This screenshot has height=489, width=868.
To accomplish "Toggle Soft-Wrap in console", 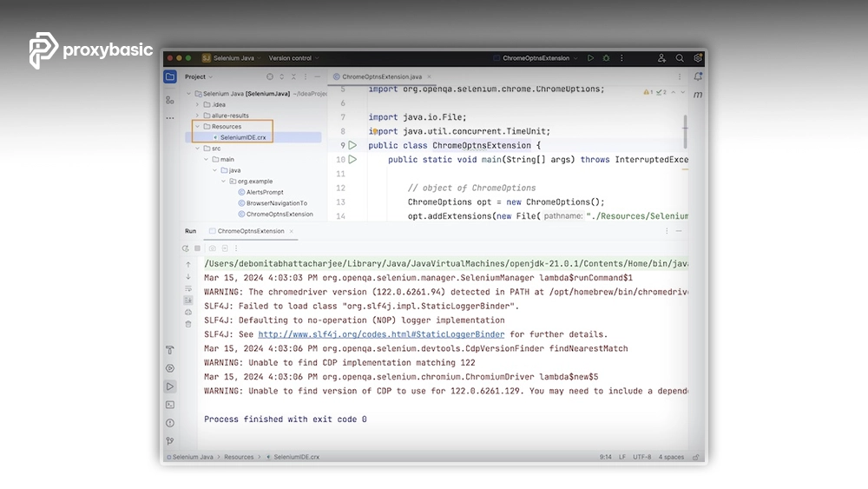I will (188, 289).
